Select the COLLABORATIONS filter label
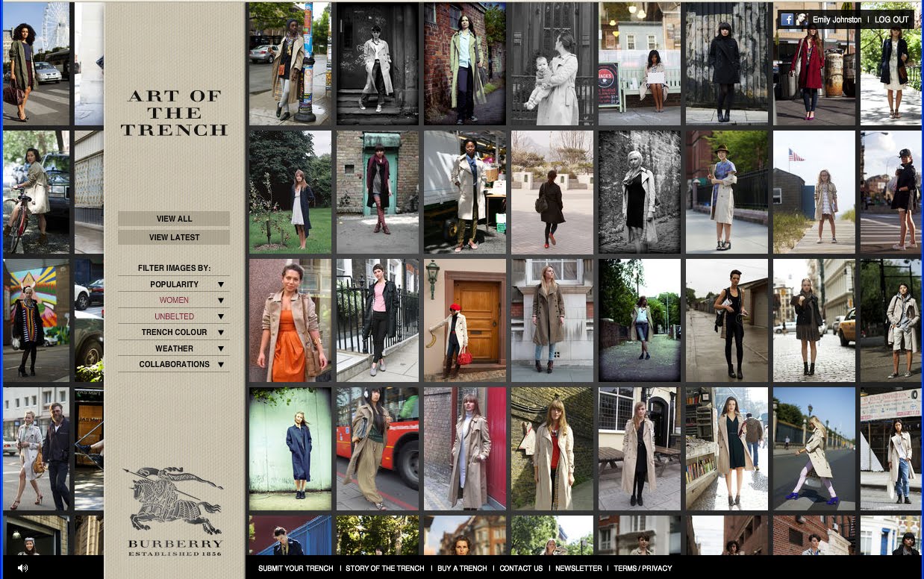This screenshot has height=579, width=924. tap(174, 364)
